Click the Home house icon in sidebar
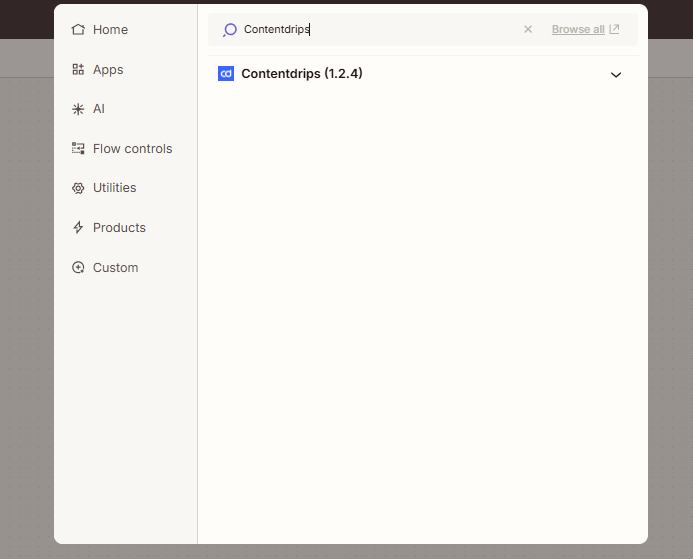Image resolution: width=693 pixels, height=559 pixels. click(78, 30)
